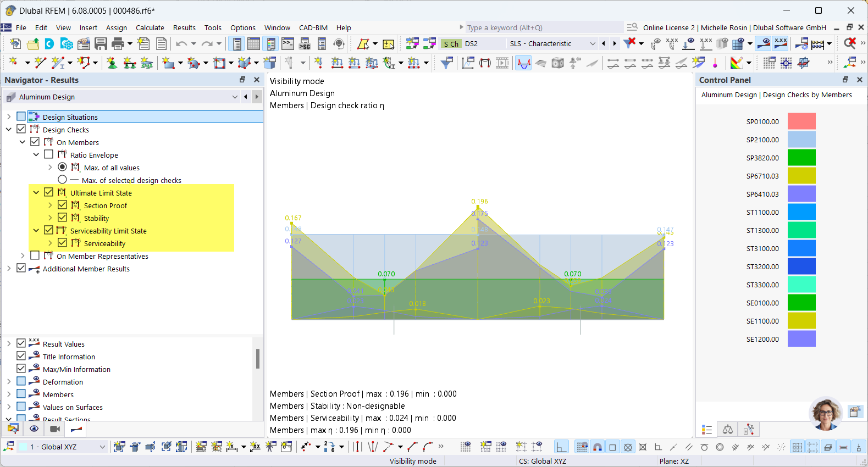Select the Max. of selected design checks radio
This screenshot has height=467, width=868.
[62, 180]
